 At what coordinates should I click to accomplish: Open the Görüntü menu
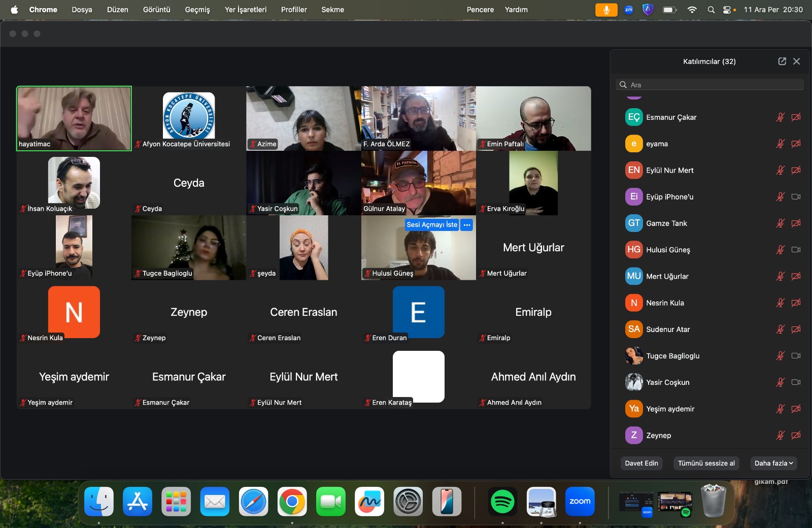pos(156,10)
